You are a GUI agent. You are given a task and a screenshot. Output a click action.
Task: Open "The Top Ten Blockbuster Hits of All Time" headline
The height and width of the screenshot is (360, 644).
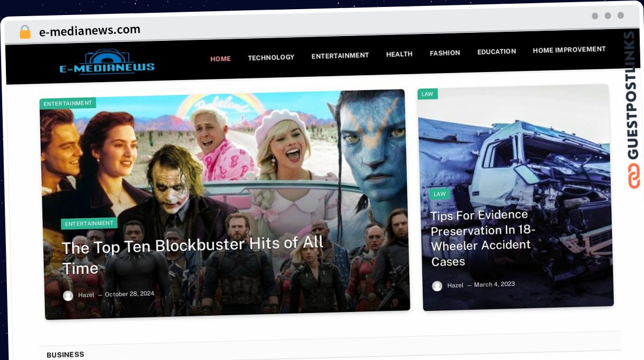point(193,255)
